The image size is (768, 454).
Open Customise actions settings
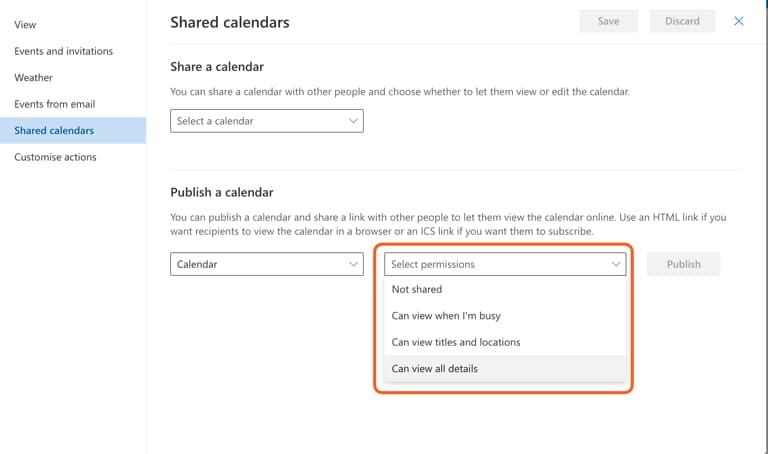tap(55, 157)
